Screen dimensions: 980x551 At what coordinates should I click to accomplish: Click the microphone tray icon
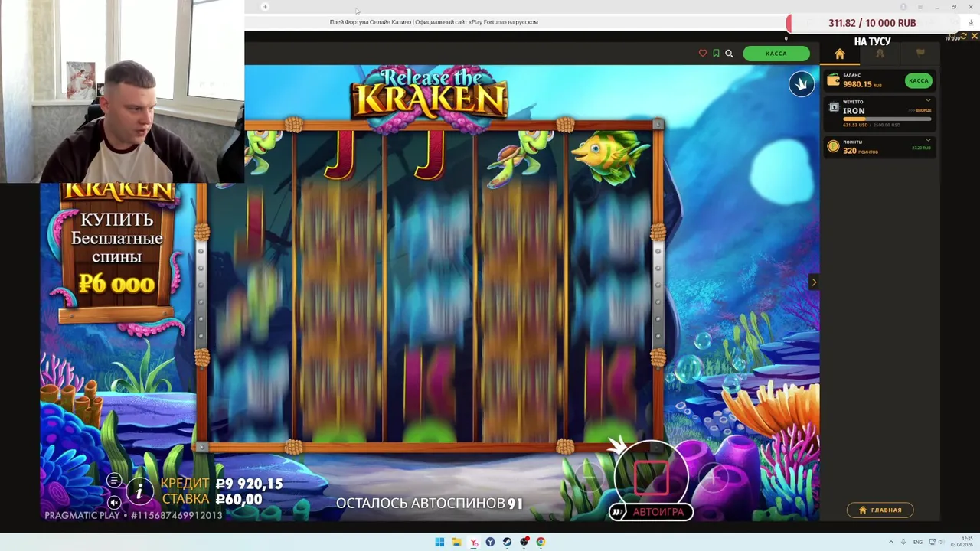(x=903, y=542)
